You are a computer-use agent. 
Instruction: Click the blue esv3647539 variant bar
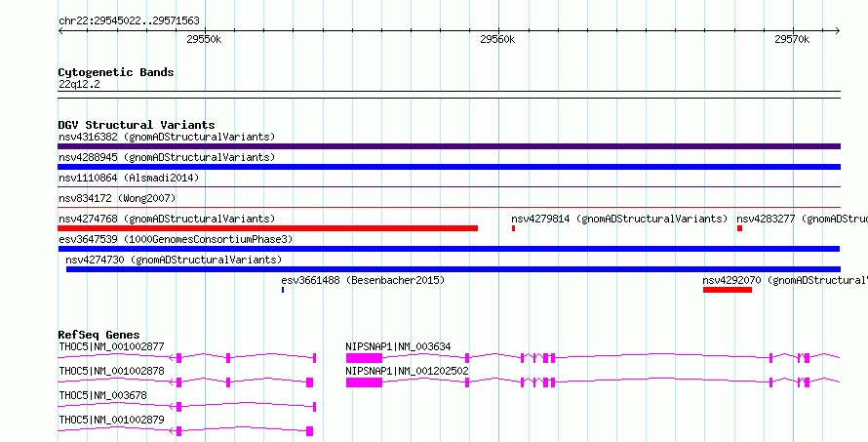coord(449,249)
